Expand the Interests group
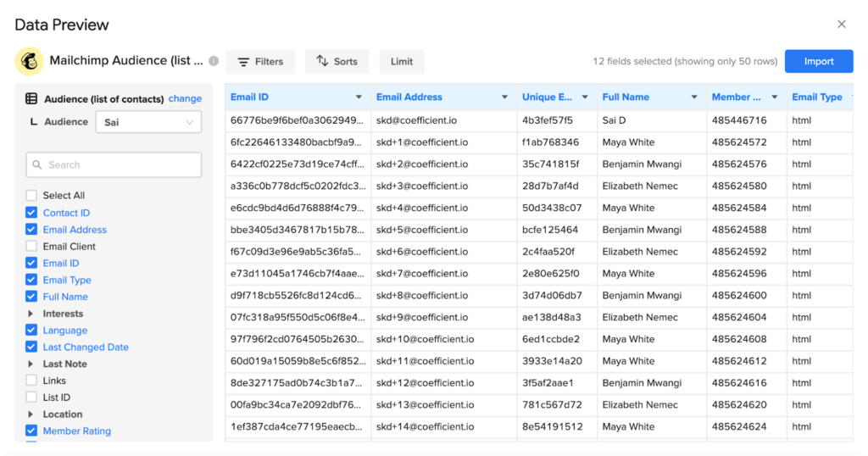 [x=31, y=314]
